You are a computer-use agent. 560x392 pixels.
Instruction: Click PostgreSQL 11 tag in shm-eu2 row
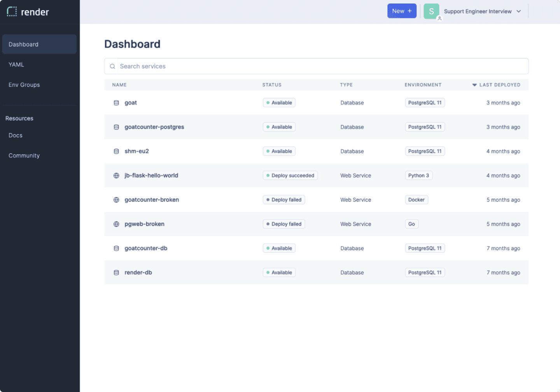[425, 151]
